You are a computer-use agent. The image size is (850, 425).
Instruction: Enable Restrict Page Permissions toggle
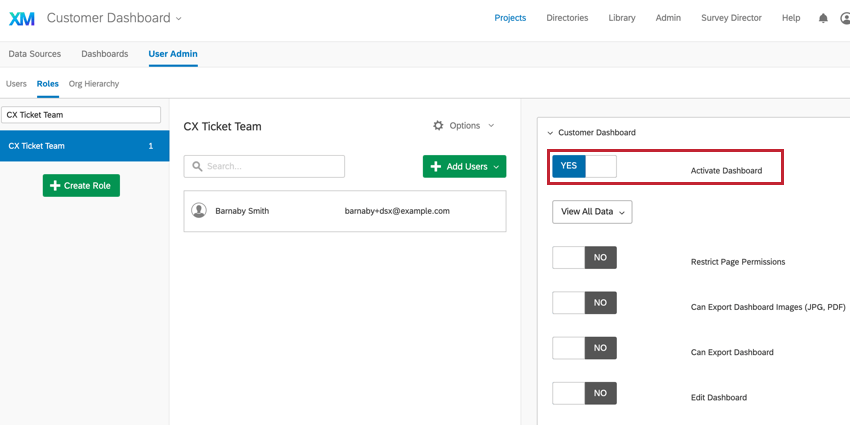[584, 257]
